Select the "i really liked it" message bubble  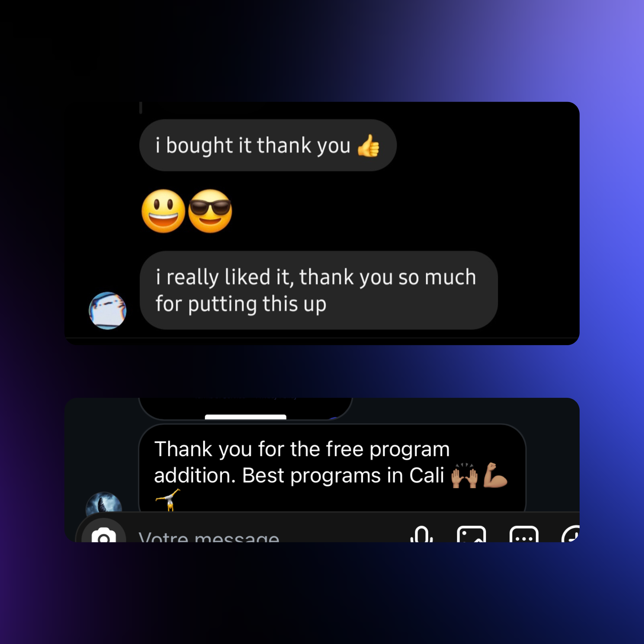pos(319,290)
